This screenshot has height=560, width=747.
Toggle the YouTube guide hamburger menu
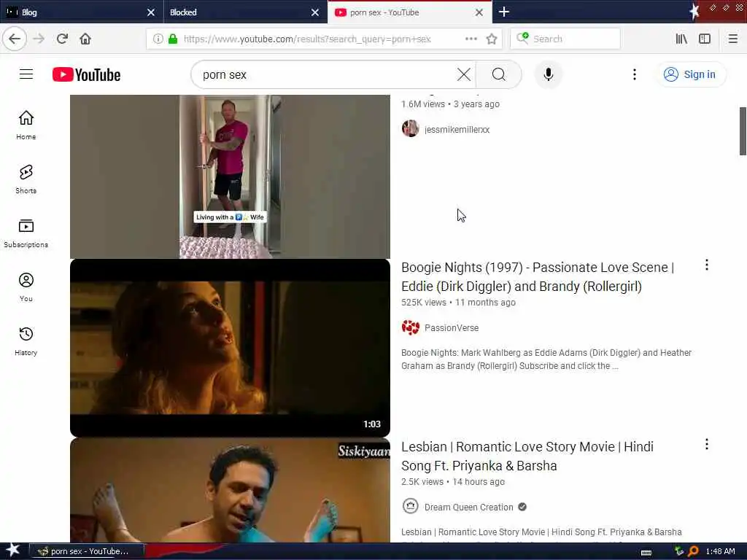26,74
